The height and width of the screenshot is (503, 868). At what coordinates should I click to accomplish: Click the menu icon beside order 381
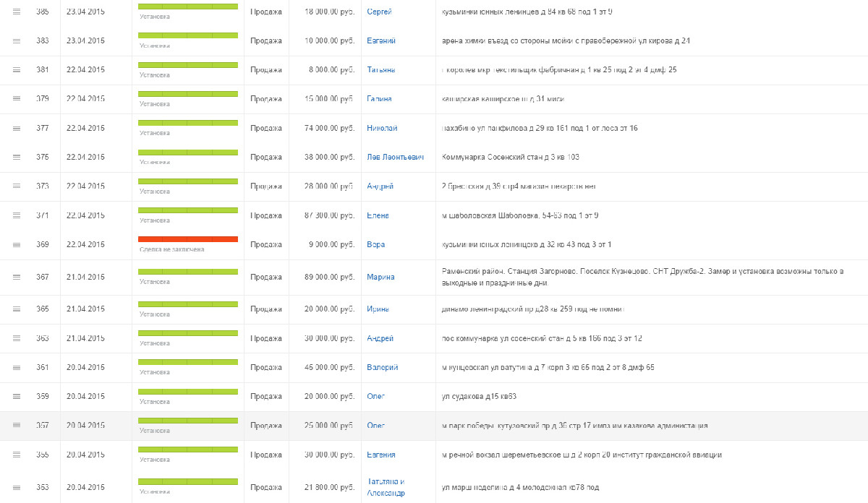(17, 70)
